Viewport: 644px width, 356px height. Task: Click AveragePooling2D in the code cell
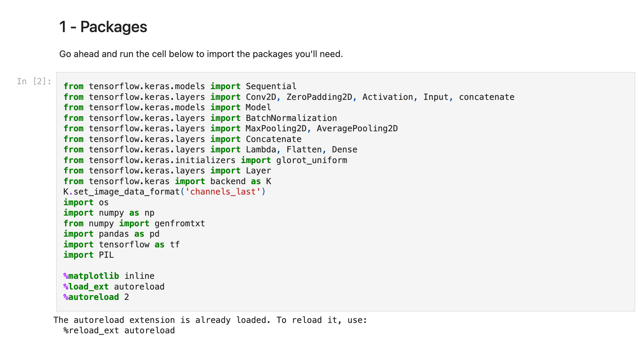point(357,128)
